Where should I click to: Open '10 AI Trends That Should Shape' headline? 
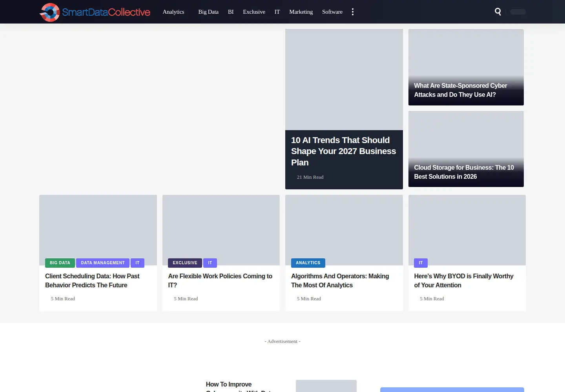tap(344, 151)
